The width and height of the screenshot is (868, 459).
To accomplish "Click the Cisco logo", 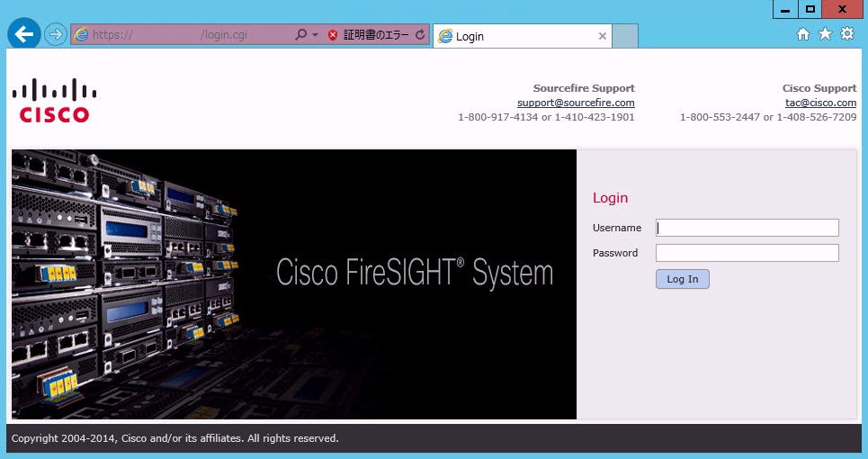I will pyautogui.click(x=54, y=101).
